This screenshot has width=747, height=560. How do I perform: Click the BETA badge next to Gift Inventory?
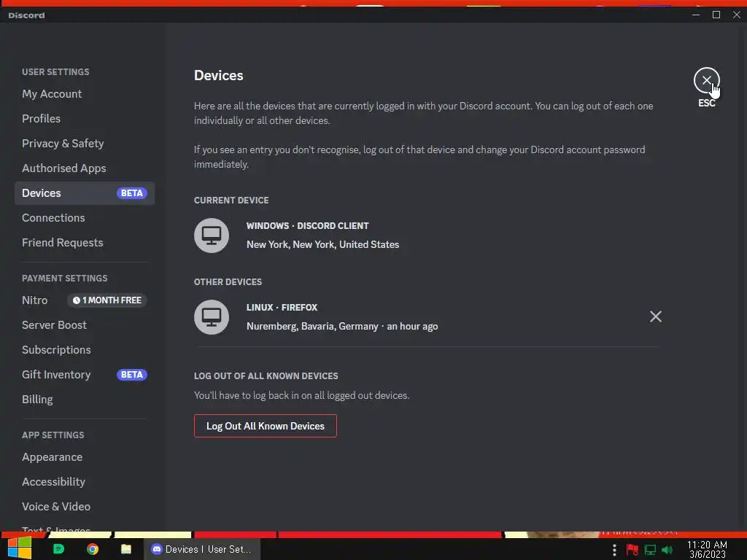[x=132, y=375]
